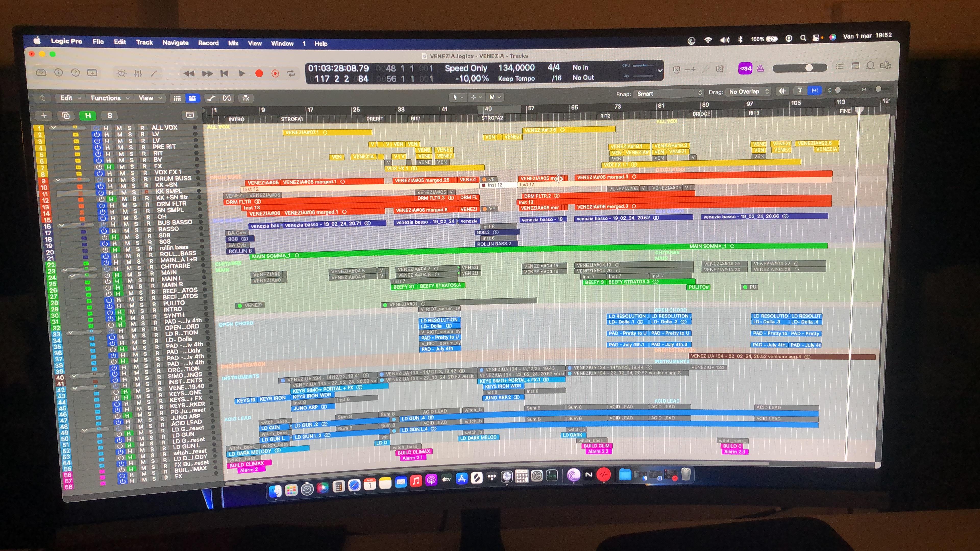Viewport: 980px width, 551px height.
Task: Open the Mixer faders icon
Action: (x=138, y=73)
